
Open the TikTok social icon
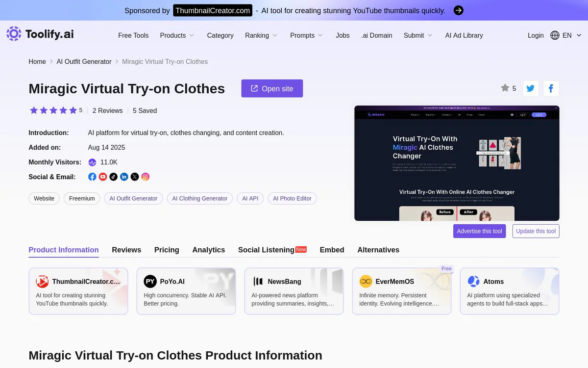(114, 177)
